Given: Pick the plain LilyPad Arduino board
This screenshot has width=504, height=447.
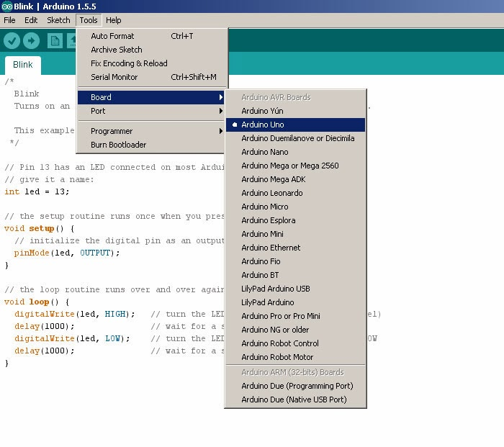Looking at the screenshot, I should point(295,302).
